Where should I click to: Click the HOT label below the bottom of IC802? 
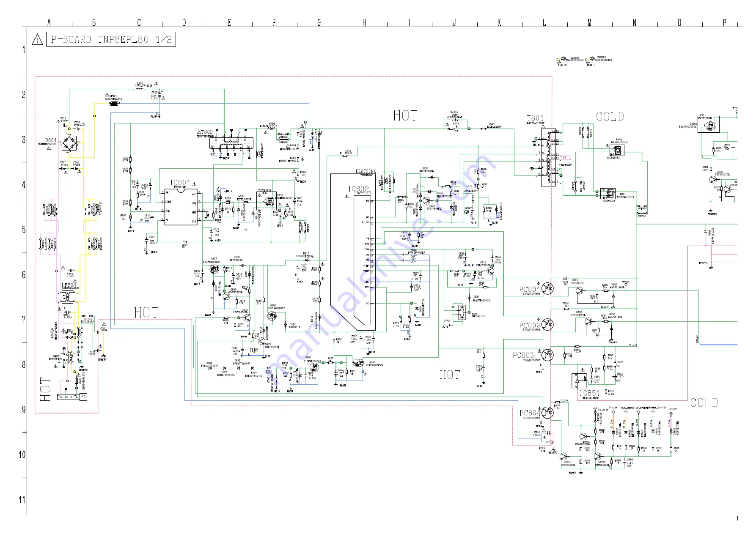coord(450,375)
